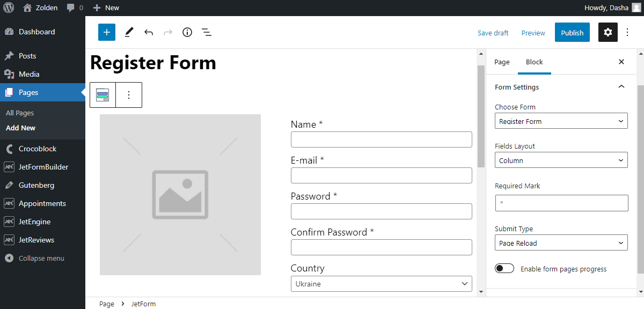Open the Fields Layout dropdown
This screenshot has width=644, height=309.
[x=561, y=160]
